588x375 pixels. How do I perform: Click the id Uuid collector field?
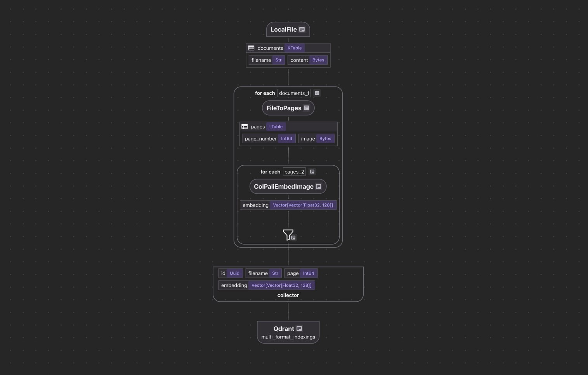click(x=231, y=273)
